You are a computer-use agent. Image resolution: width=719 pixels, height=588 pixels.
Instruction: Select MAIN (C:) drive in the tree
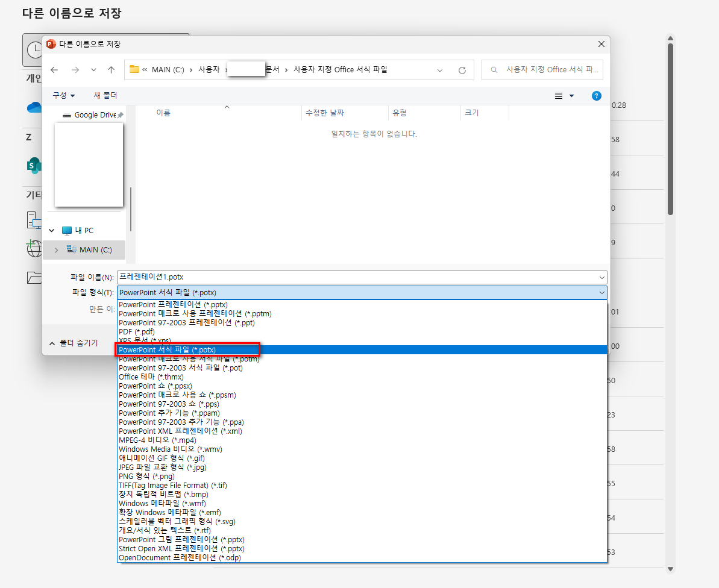click(x=95, y=250)
